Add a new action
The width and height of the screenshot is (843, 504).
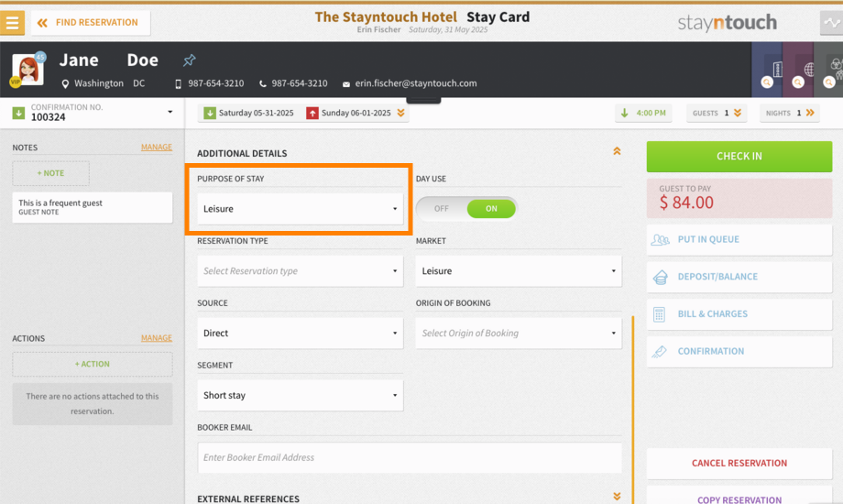point(92,364)
